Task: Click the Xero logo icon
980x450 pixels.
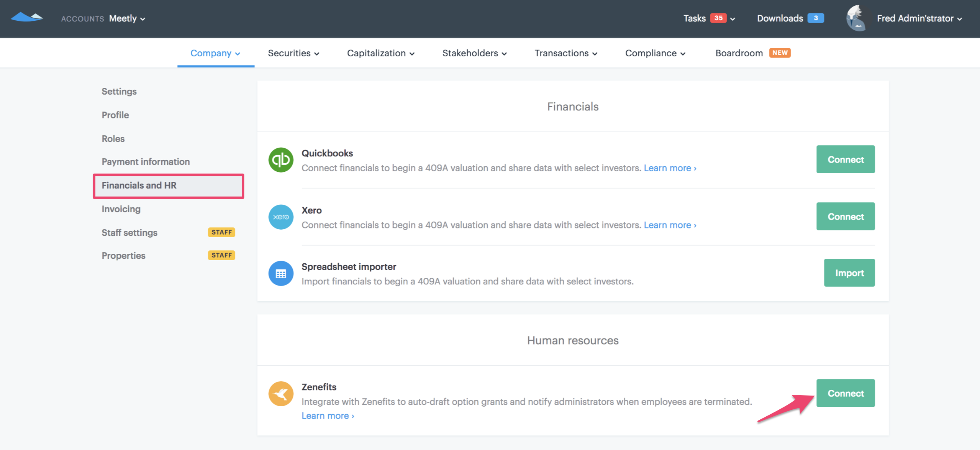Action: pyautogui.click(x=281, y=217)
